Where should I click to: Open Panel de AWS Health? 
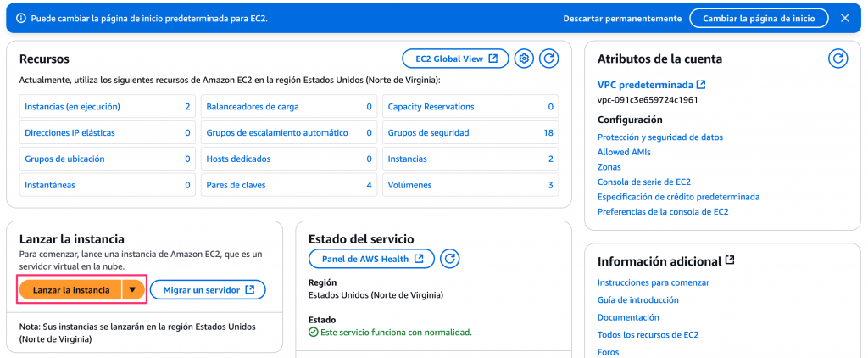(x=371, y=259)
